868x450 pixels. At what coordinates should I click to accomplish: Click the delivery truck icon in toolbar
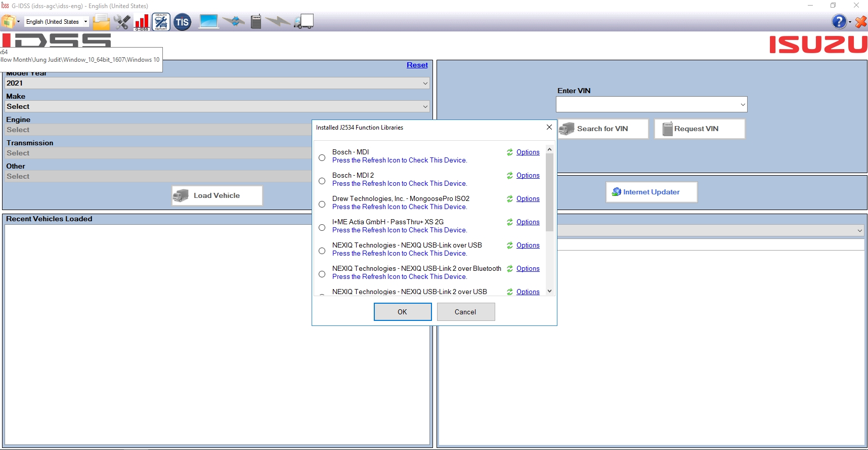tap(304, 21)
